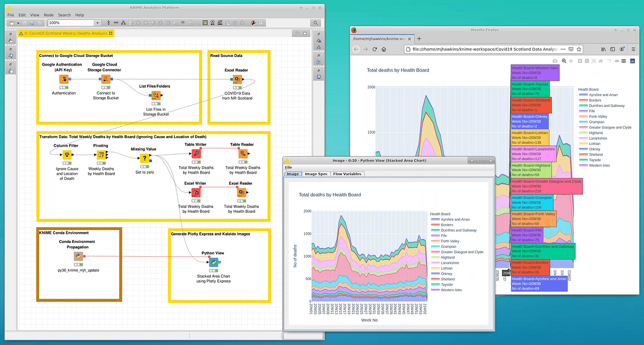Viewport: 644px width, 345px height.
Task: Execute all nodes via the KNIME toolbar icon
Action: coord(146,23)
